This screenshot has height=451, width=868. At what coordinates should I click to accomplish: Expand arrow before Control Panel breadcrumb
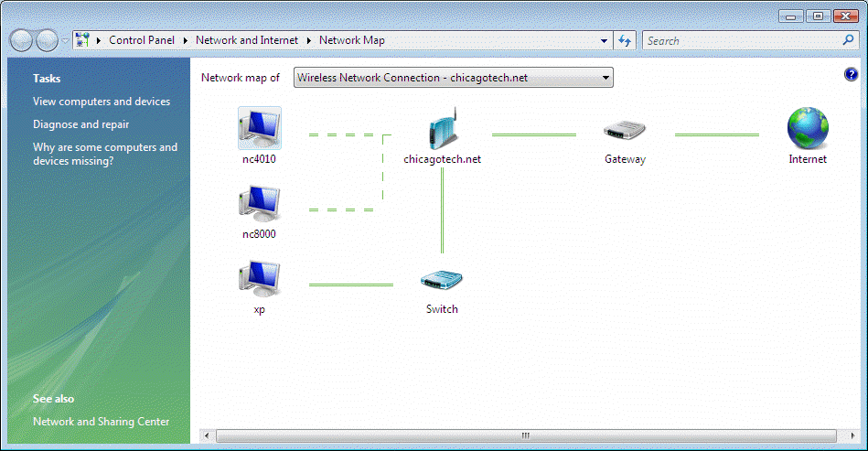click(x=99, y=40)
